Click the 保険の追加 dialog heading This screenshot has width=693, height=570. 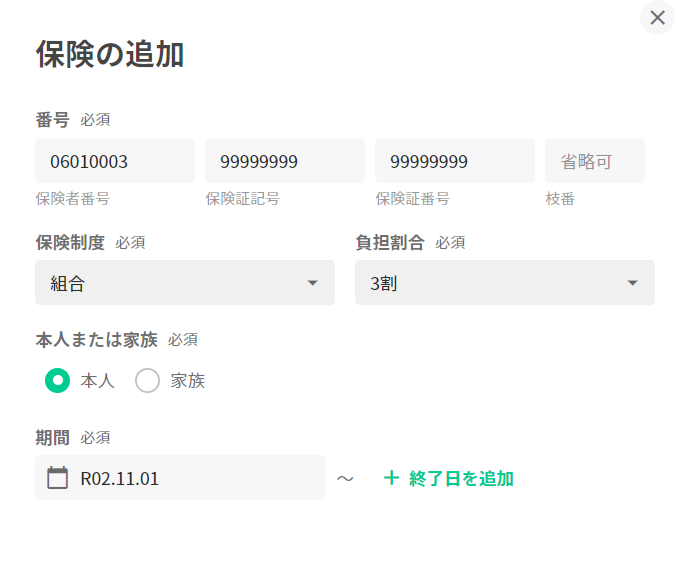tap(110, 54)
